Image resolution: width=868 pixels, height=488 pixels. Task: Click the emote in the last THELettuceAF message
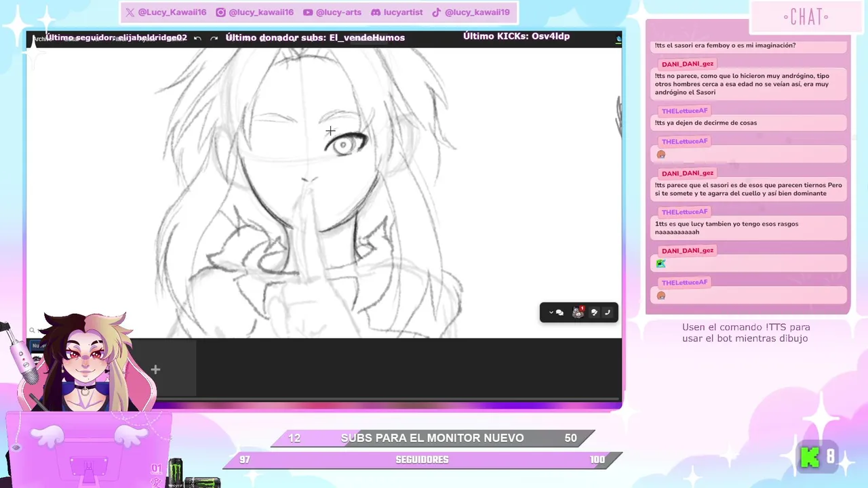660,296
